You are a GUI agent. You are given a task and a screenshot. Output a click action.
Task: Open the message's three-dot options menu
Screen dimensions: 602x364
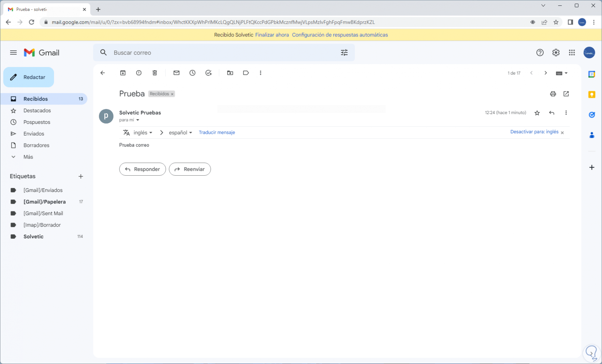coord(566,113)
